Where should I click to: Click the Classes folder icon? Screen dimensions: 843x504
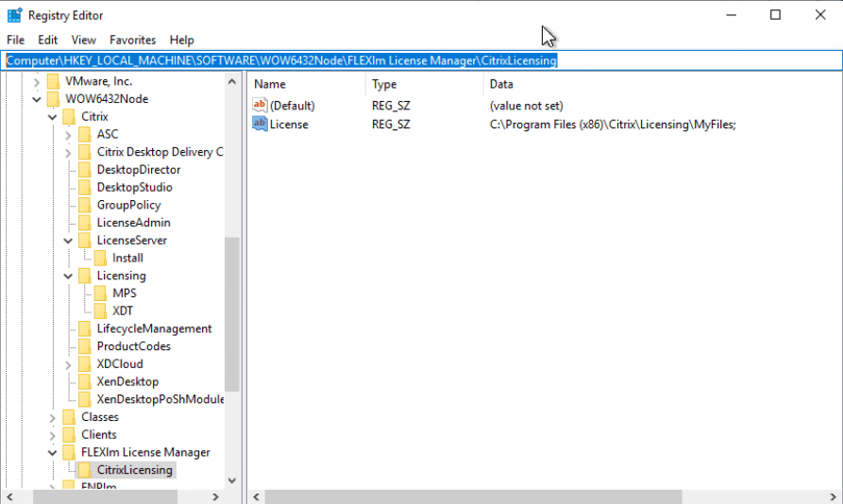[69, 417]
